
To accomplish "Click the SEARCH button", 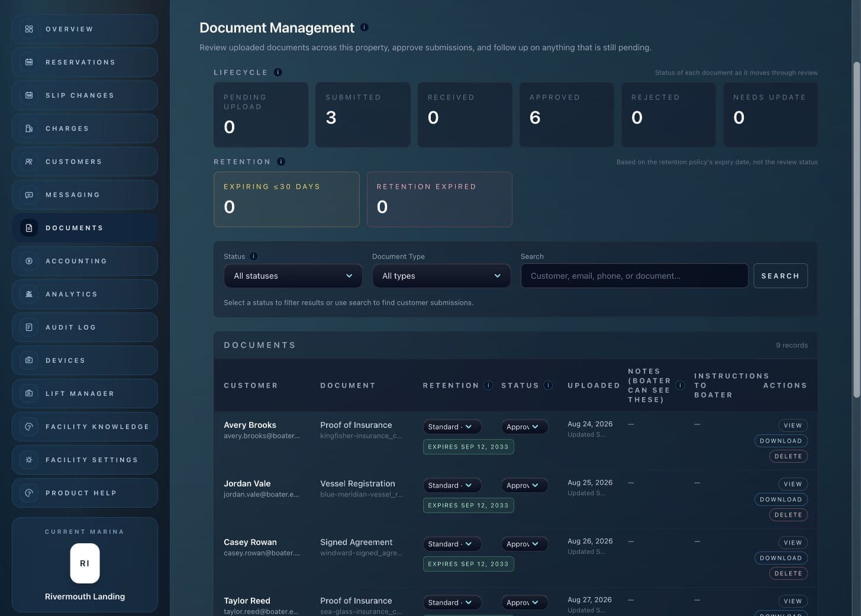I will pyautogui.click(x=780, y=276).
